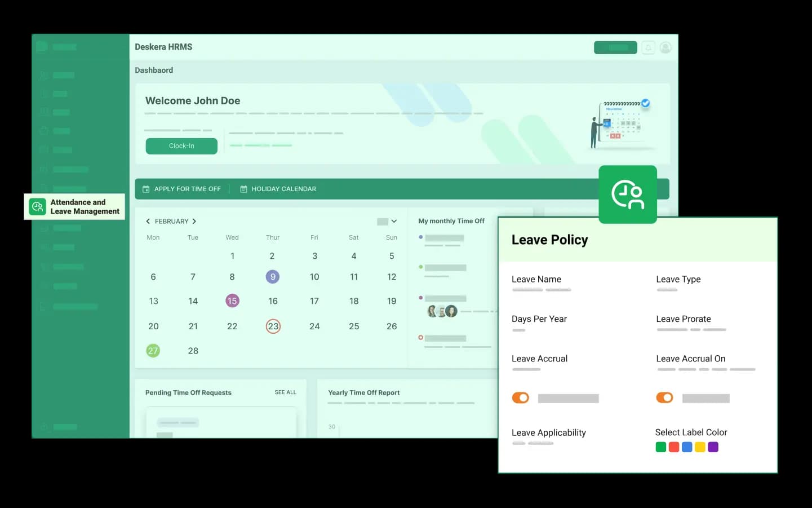Viewport: 812px width, 508px height.
Task: Select February 23 on calendar
Action: pos(273,326)
